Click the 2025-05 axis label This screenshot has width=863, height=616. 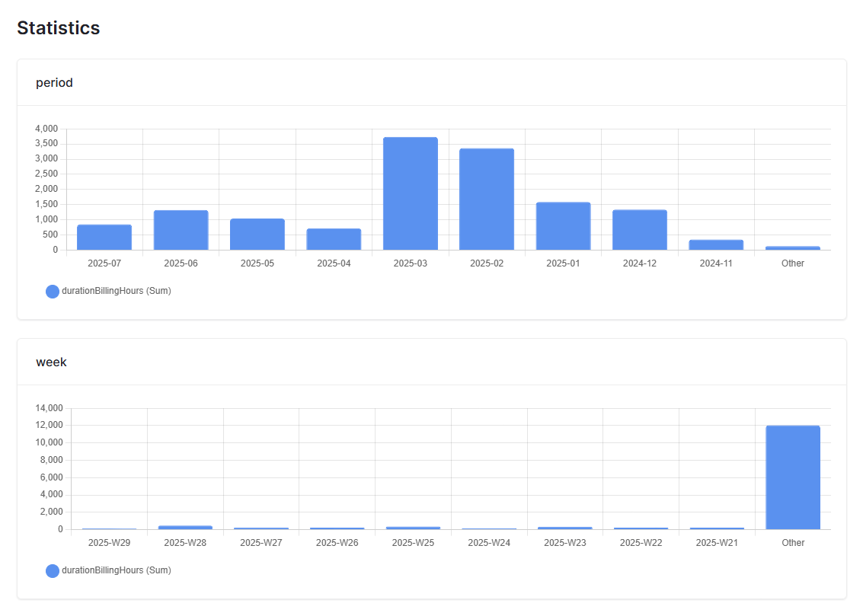point(257,263)
